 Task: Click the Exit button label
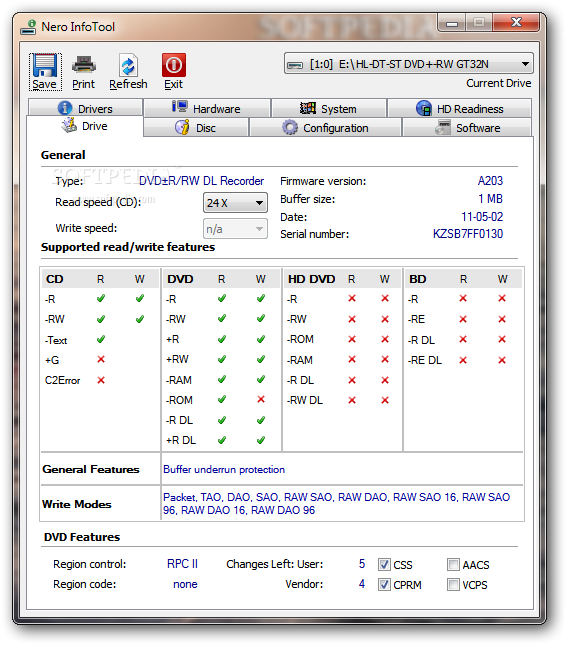click(x=174, y=84)
